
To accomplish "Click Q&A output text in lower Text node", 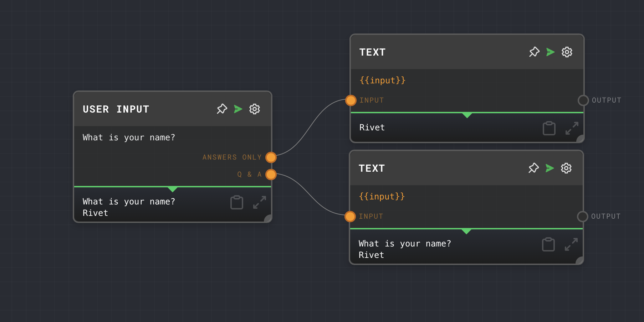I will tap(405, 249).
